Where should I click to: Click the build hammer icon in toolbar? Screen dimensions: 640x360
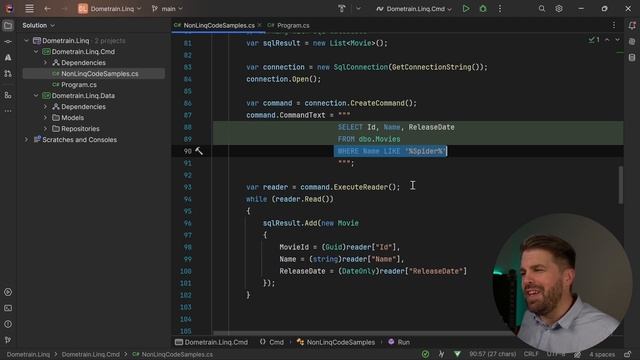tap(342, 9)
